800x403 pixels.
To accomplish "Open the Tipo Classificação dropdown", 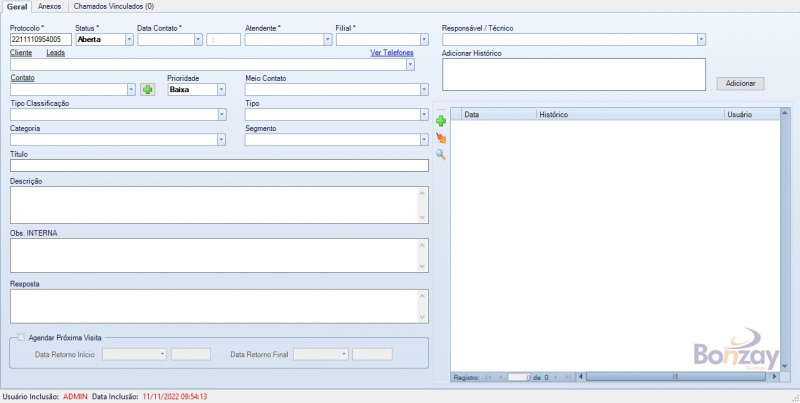I will (221, 114).
